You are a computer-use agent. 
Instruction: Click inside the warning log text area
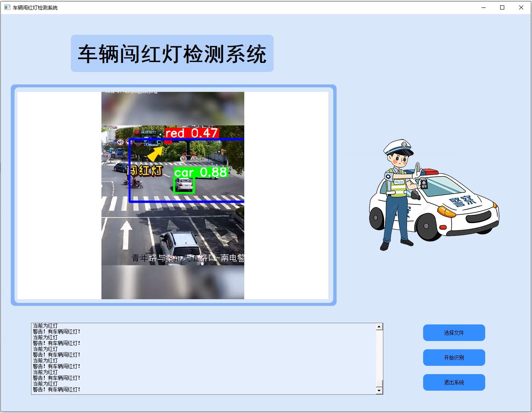(x=204, y=358)
